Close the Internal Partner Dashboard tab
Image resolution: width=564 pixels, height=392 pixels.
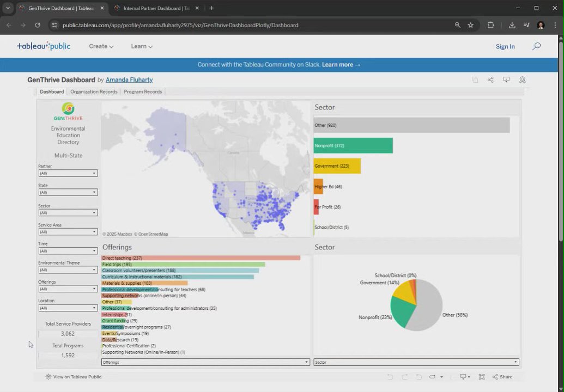[x=197, y=8]
